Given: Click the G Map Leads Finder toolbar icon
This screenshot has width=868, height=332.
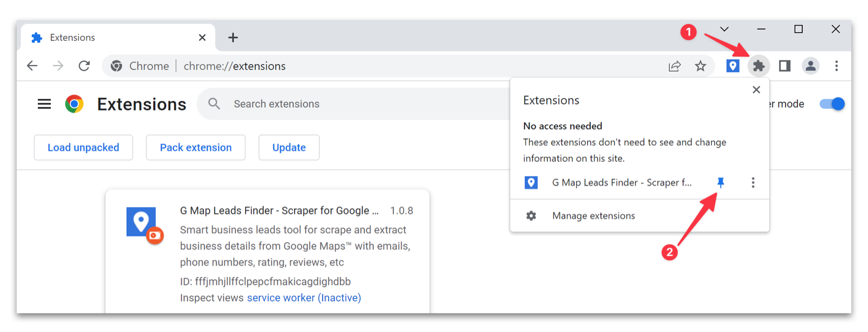Looking at the screenshot, I should pos(732,66).
